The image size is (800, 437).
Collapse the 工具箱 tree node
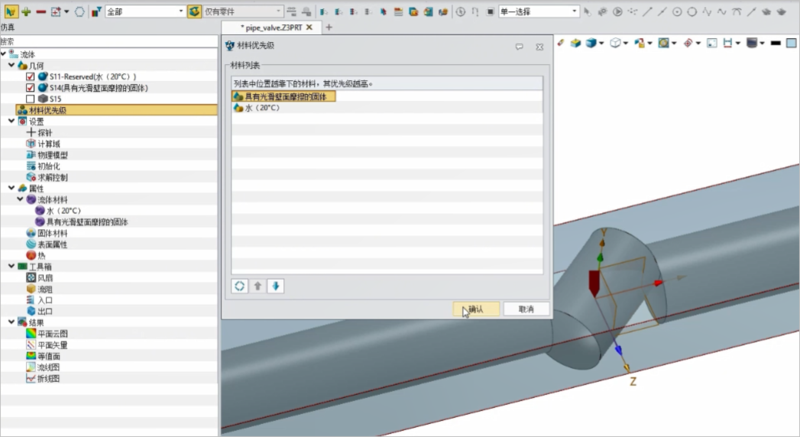tap(10, 266)
